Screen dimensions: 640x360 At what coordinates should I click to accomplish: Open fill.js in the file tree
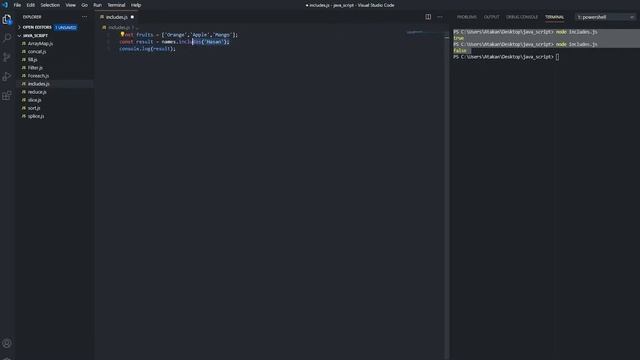tap(33, 60)
